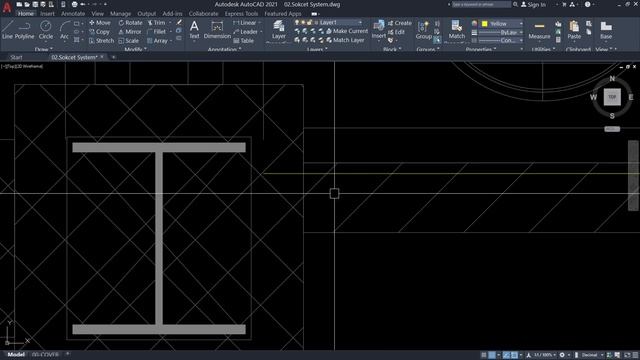This screenshot has width=640, height=360.
Task: Click the Trim tool
Action: (x=156, y=23)
